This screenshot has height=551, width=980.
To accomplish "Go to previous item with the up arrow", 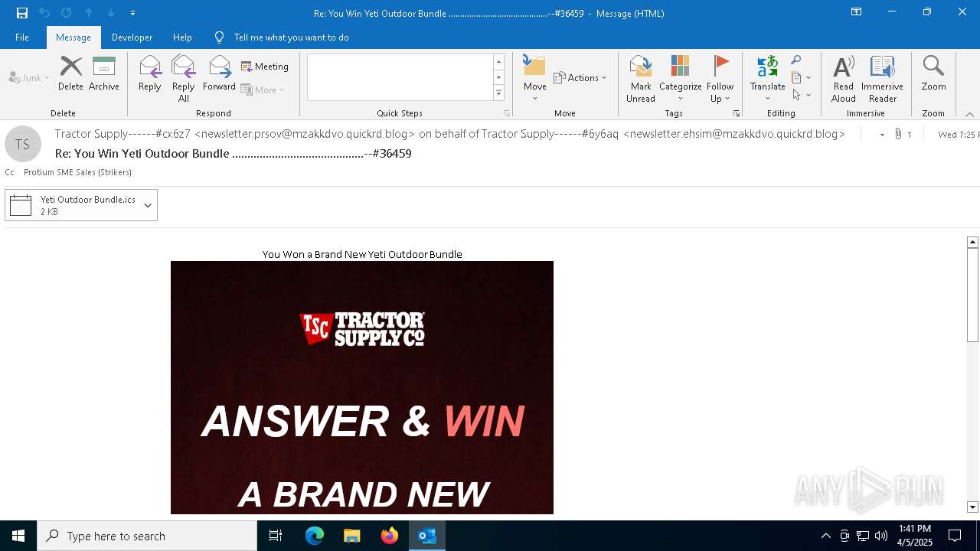I will pyautogui.click(x=89, y=13).
